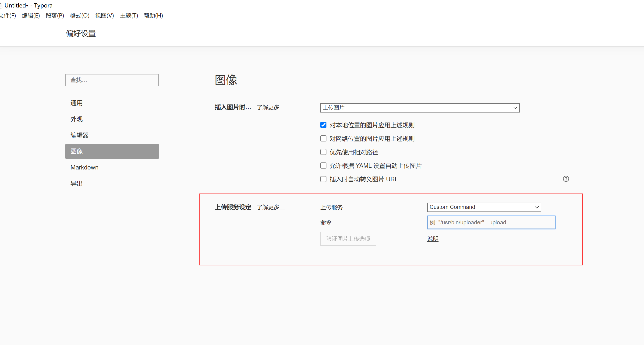Open the 主题 menu
The width and height of the screenshot is (644, 345).
[129, 15]
